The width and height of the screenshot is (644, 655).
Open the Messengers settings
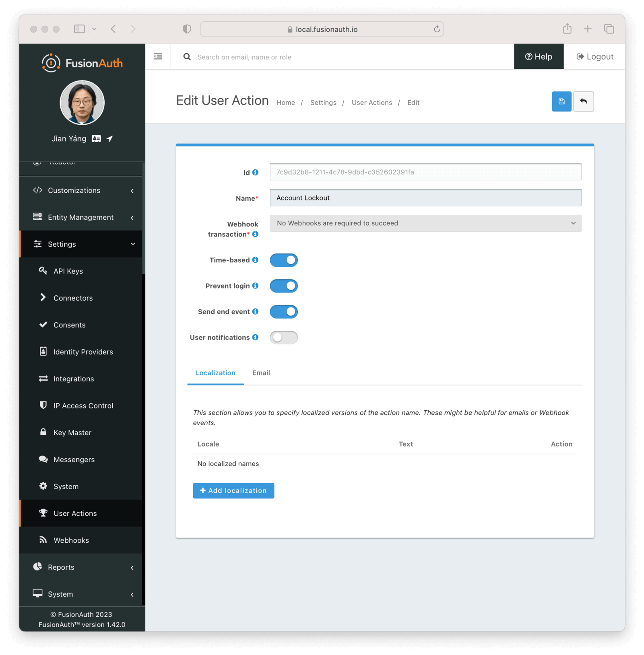point(74,459)
